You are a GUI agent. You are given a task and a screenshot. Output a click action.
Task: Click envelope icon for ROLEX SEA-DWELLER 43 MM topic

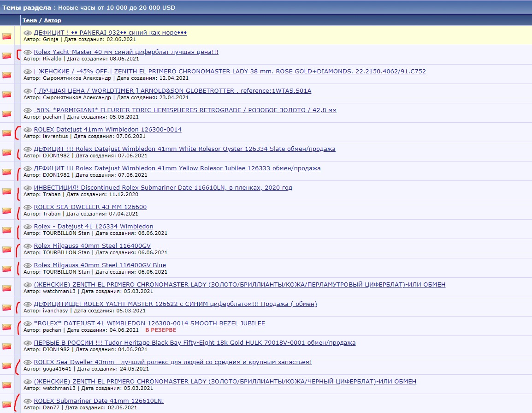(7, 210)
